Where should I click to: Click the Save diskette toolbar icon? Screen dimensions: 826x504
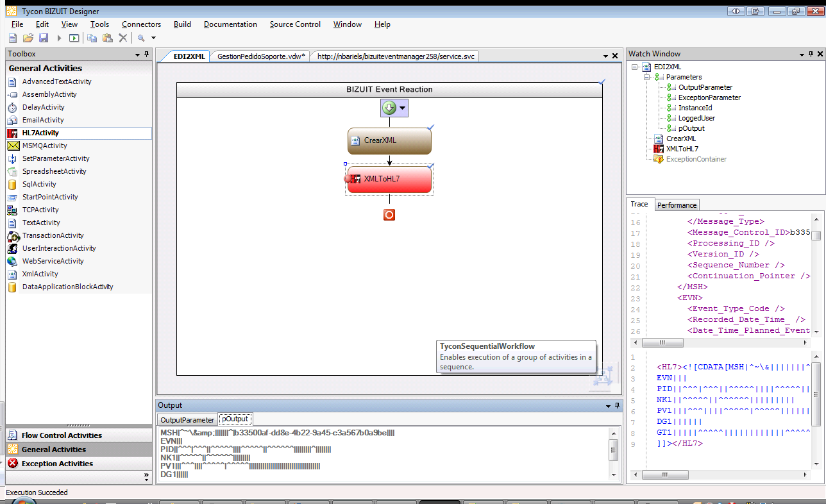point(44,38)
